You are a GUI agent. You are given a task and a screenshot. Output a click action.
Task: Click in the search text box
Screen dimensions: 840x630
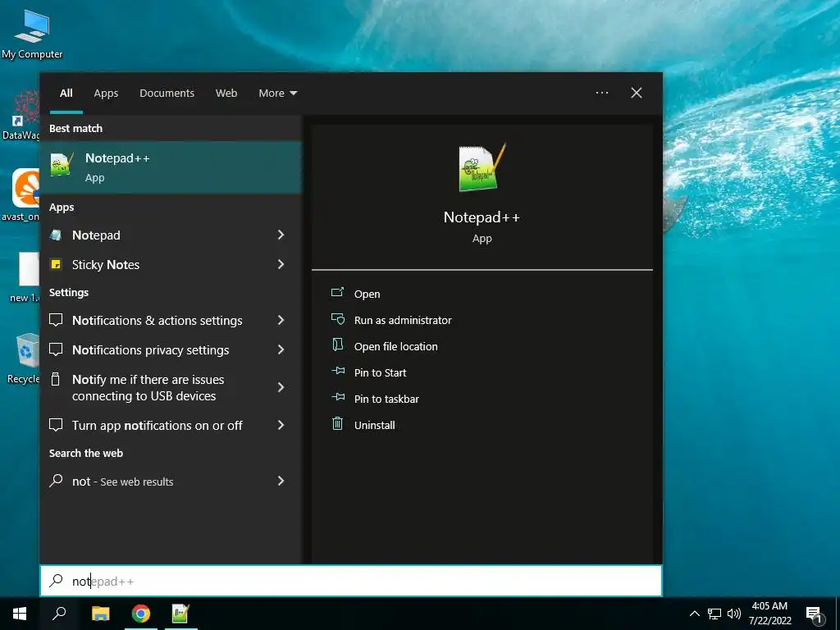click(x=351, y=581)
